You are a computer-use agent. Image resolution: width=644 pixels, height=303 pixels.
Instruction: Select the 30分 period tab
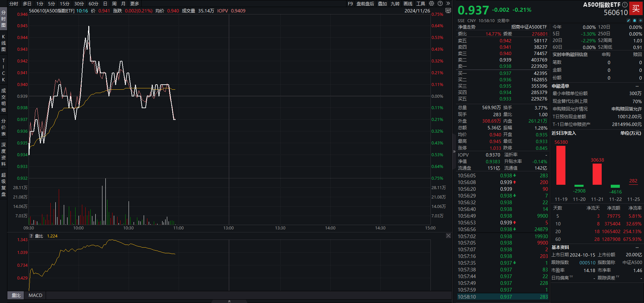[79, 4]
